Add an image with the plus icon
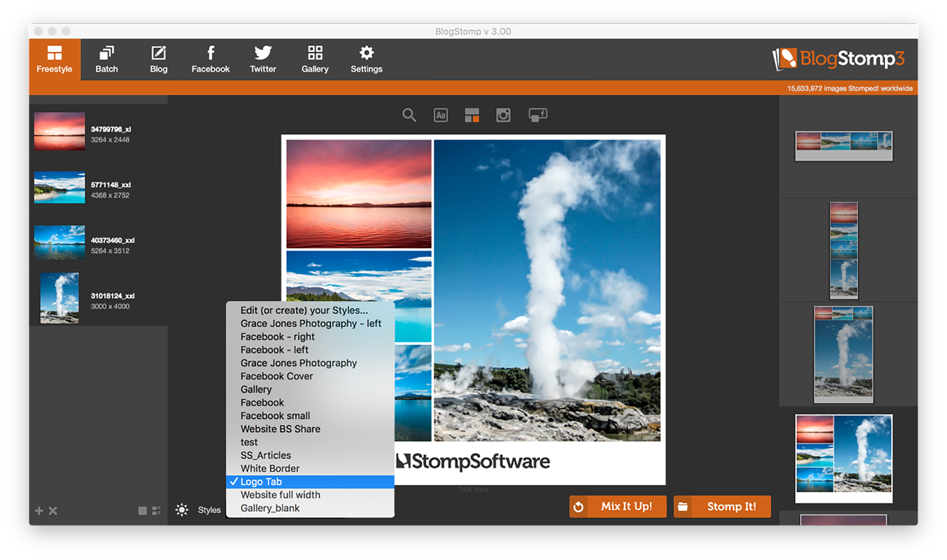The height and width of the screenshot is (560, 947). (39, 510)
